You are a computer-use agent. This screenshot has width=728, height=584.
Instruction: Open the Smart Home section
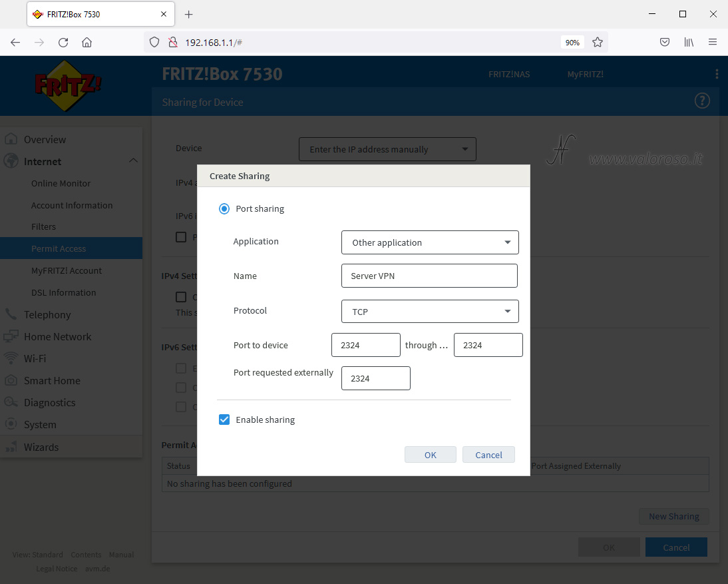coord(51,380)
